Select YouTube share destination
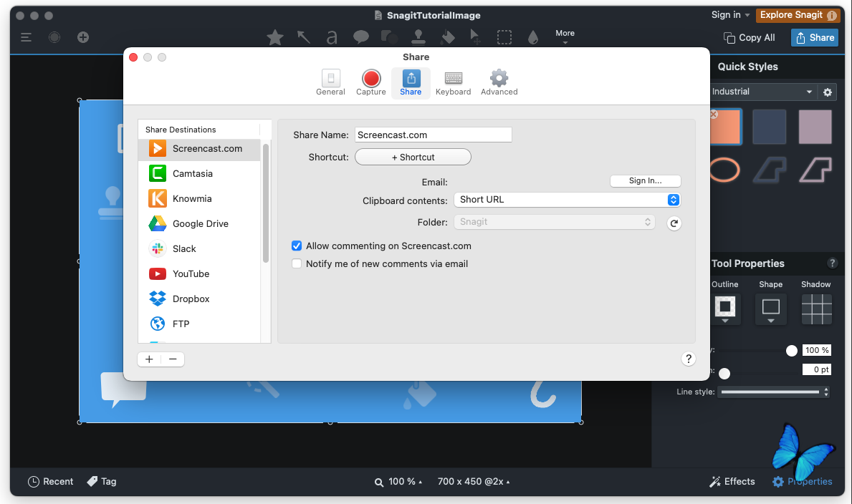 click(x=199, y=273)
